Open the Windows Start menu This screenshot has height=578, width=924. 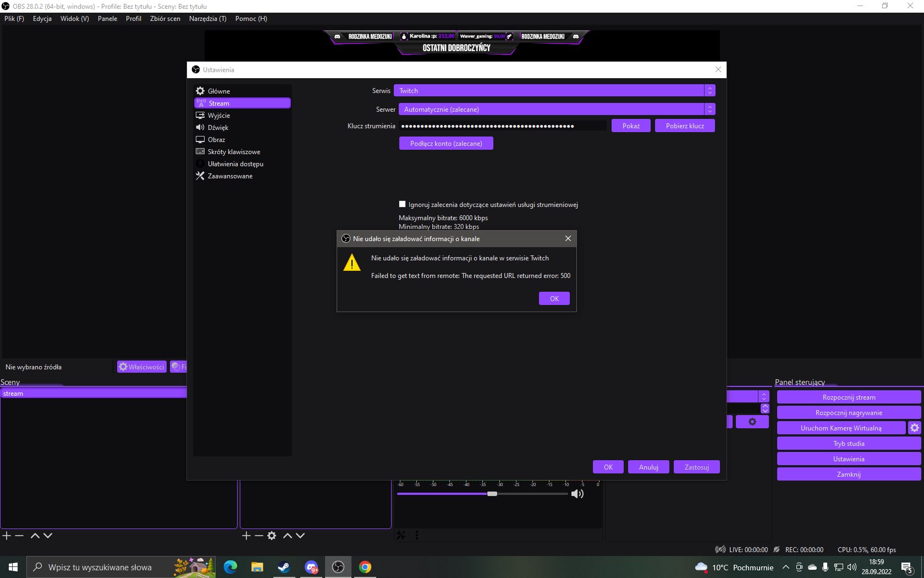pyautogui.click(x=13, y=567)
